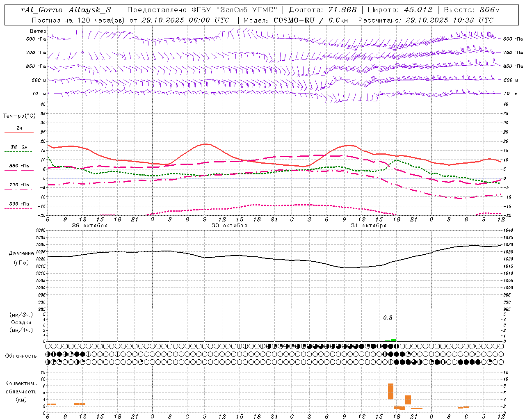Click the Тем-ра(°C) temperature label
This screenshot has width=525, height=420.
click(19, 116)
